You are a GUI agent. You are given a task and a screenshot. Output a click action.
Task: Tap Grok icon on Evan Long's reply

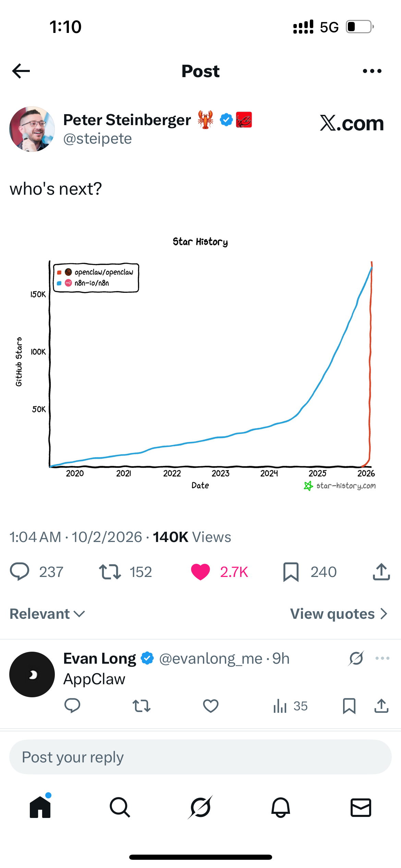point(356,658)
